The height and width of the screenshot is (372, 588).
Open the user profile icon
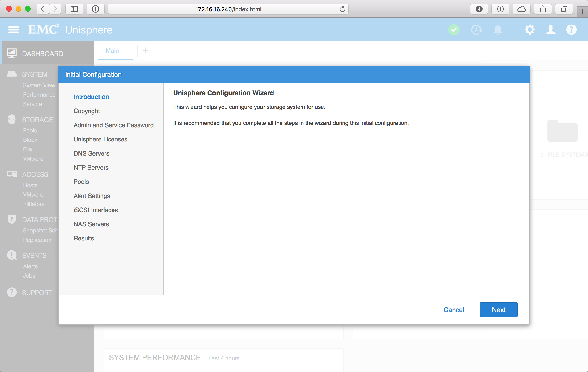coord(550,30)
